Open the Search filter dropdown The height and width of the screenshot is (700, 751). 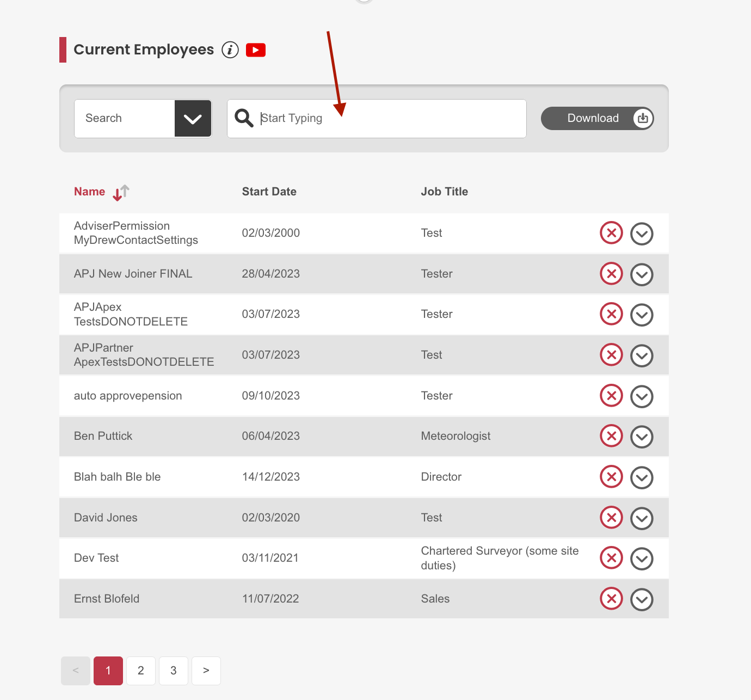click(143, 118)
